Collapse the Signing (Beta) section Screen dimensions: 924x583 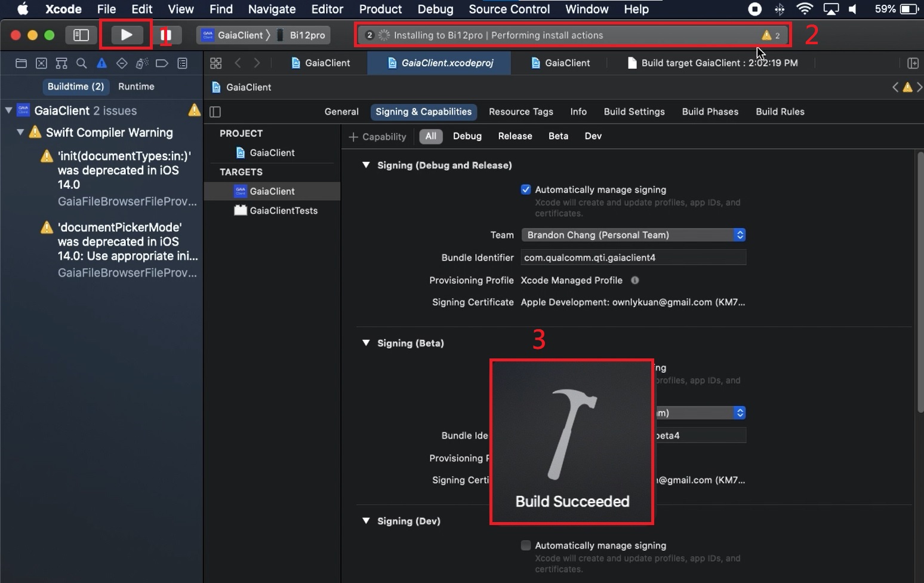click(x=366, y=343)
